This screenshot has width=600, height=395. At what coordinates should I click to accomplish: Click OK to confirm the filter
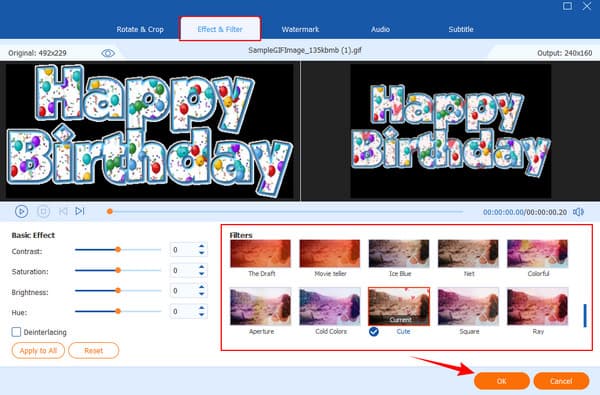(502, 381)
